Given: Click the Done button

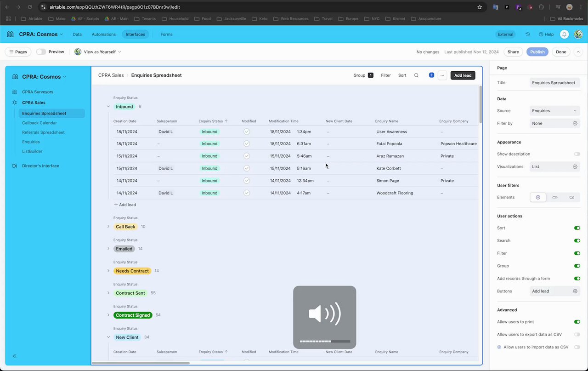Looking at the screenshot, I should pyautogui.click(x=561, y=52).
